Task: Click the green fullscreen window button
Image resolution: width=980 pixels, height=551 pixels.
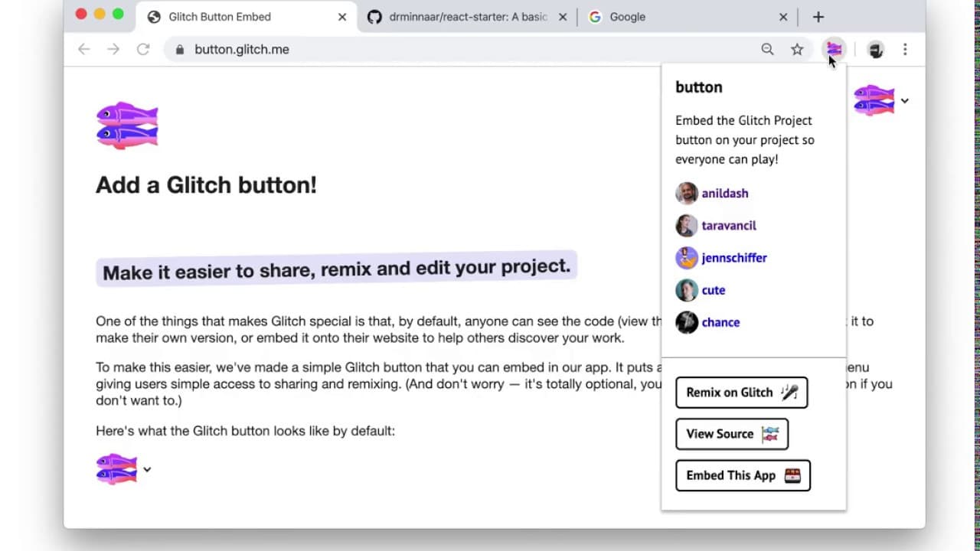Action: 118,14
